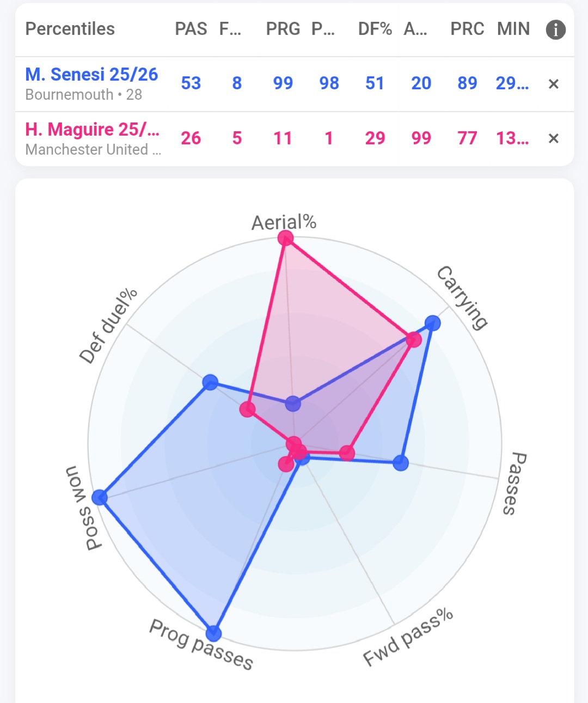588x703 pixels.
Task: Click Senesi's blue Passes data point
Action: click(401, 463)
